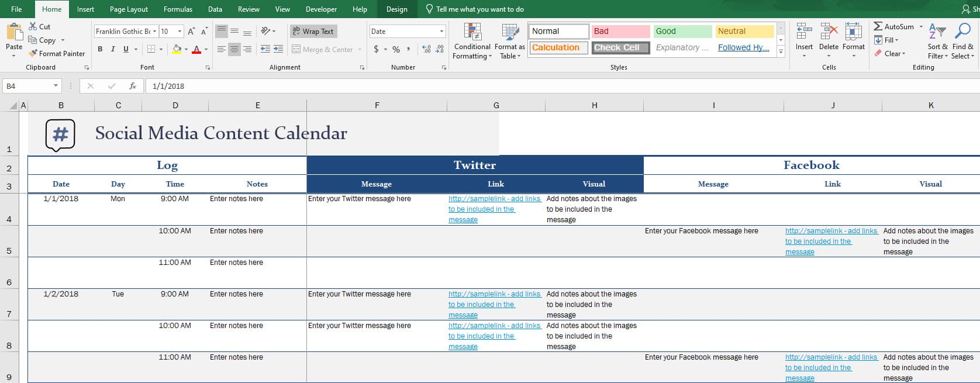Click the Cut scissors icon

(33, 27)
